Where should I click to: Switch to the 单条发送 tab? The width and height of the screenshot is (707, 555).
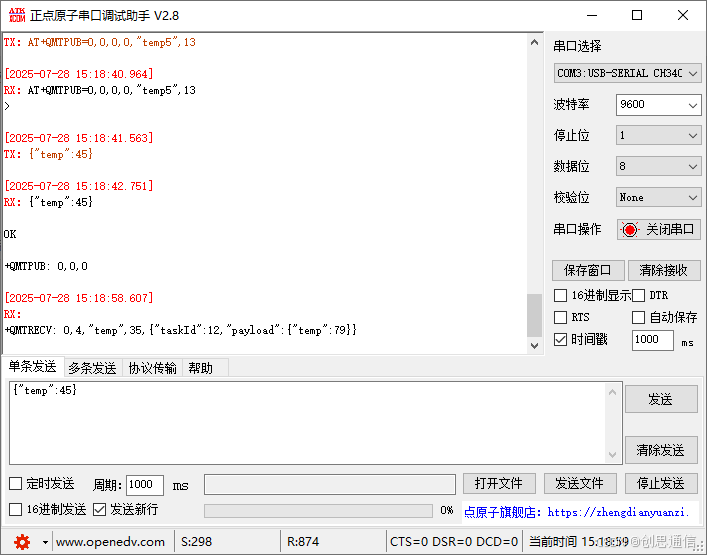click(32, 367)
